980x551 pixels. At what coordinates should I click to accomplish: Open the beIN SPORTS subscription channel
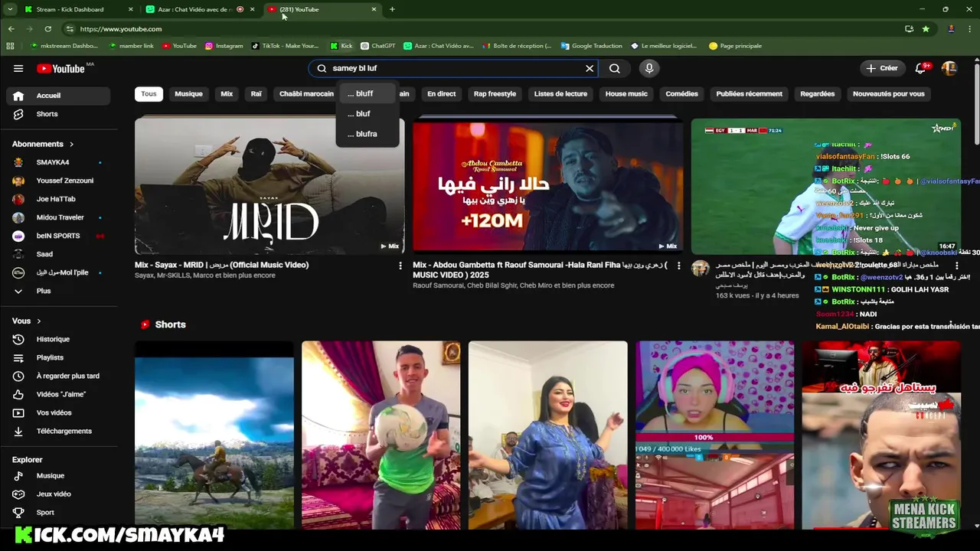58,236
